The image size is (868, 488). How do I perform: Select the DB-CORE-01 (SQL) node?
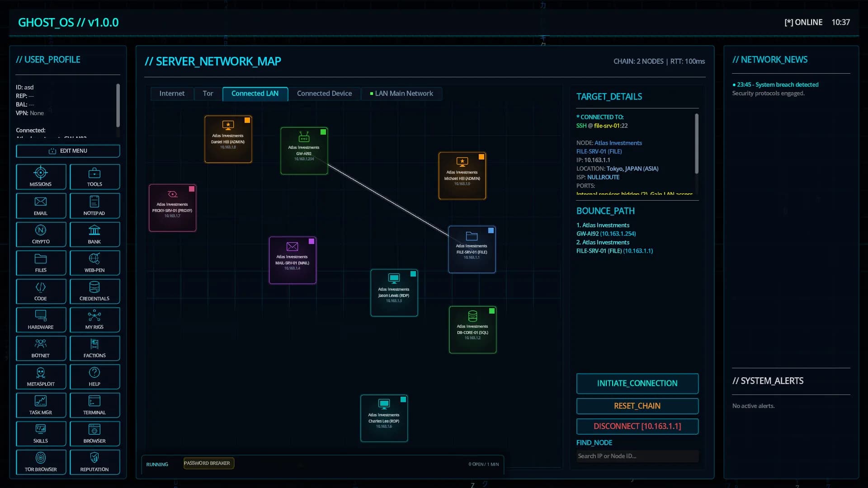pyautogui.click(x=473, y=330)
